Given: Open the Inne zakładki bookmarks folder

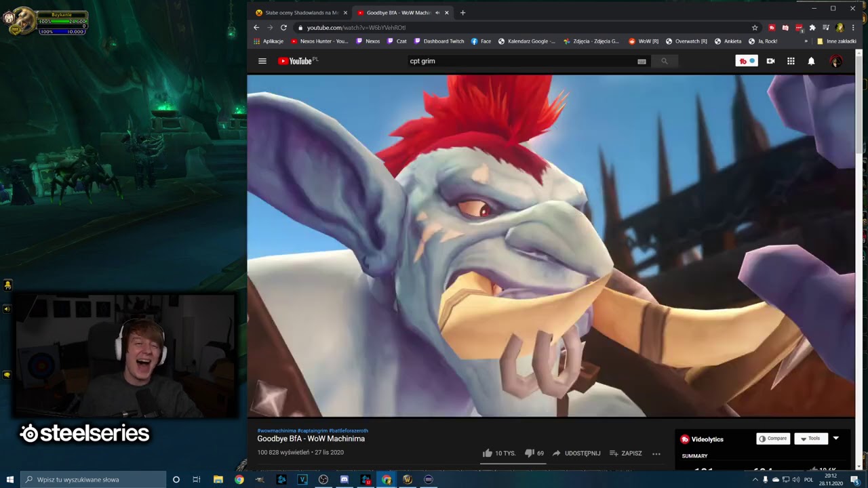Looking at the screenshot, I should [x=837, y=41].
